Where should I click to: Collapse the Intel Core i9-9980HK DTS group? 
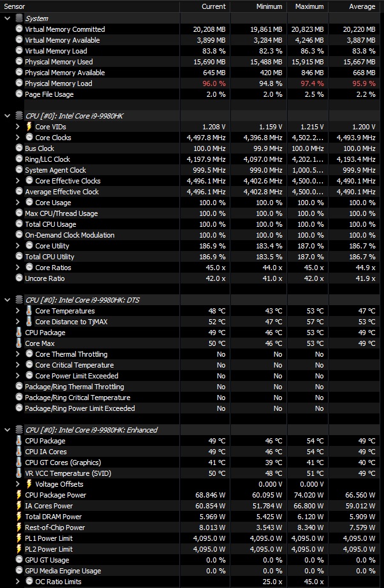point(7,300)
